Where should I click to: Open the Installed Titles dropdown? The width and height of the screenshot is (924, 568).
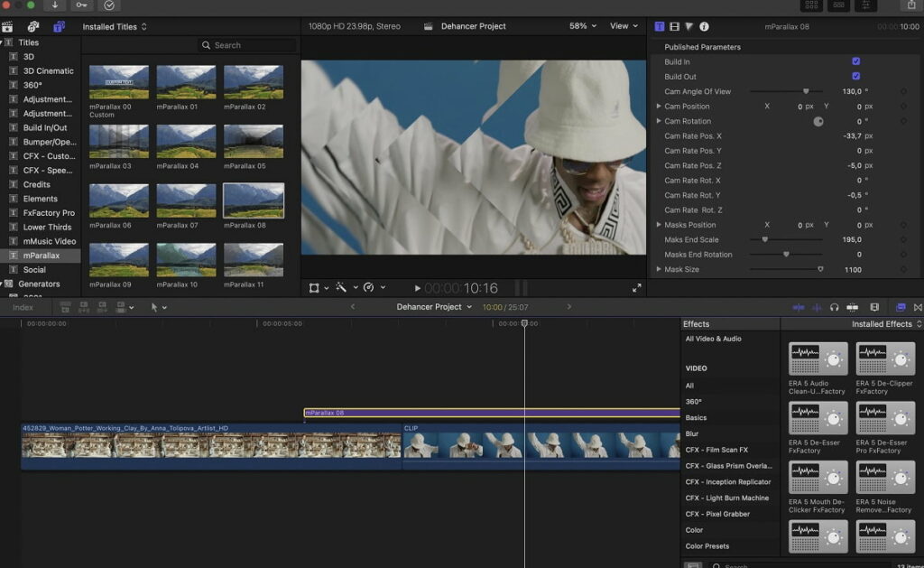(x=115, y=27)
